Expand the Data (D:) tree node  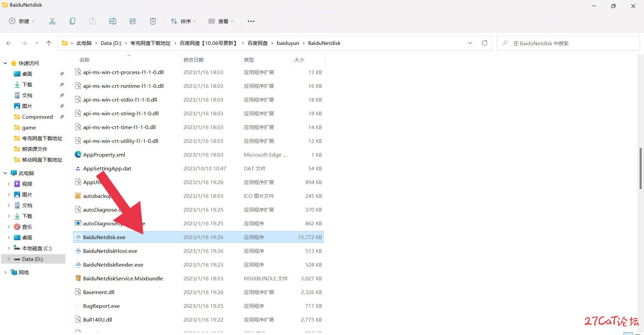pyautogui.click(x=9, y=259)
